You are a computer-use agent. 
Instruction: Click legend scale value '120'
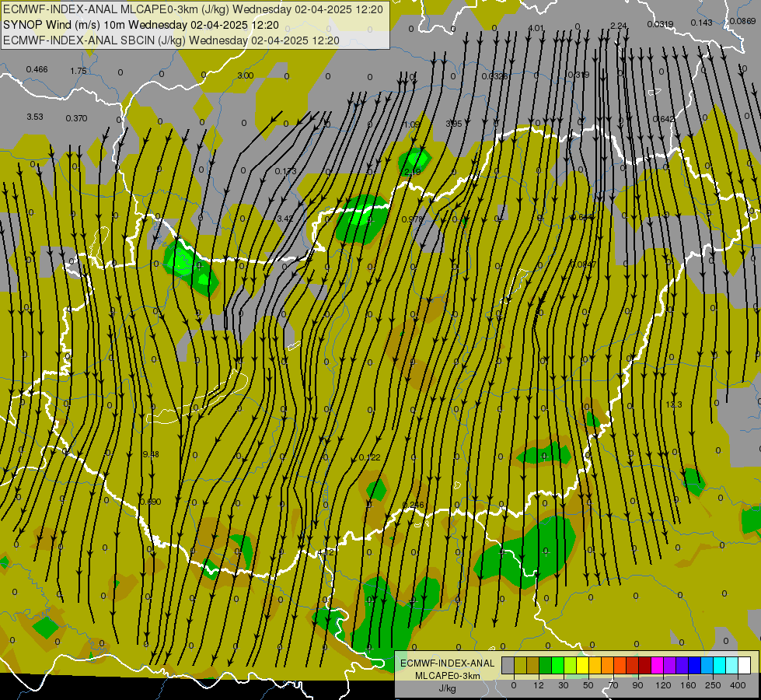tap(664, 686)
